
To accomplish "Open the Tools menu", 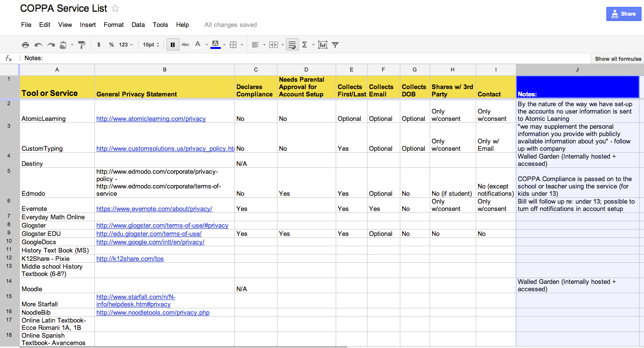I will pyautogui.click(x=160, y=24).
